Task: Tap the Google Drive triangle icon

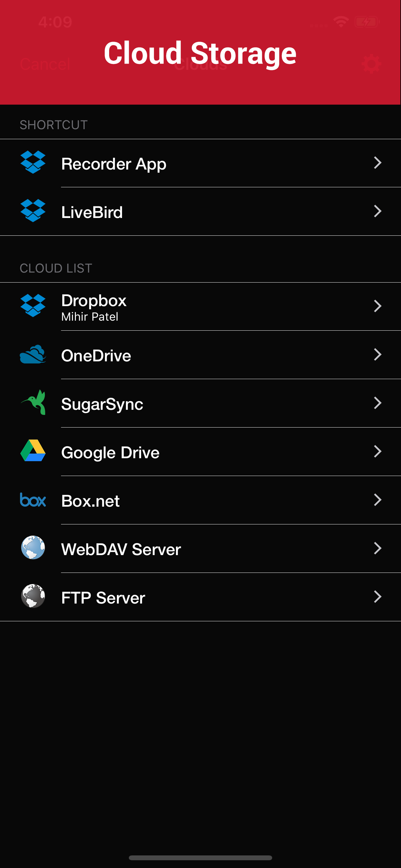Action: click(33, 450)
